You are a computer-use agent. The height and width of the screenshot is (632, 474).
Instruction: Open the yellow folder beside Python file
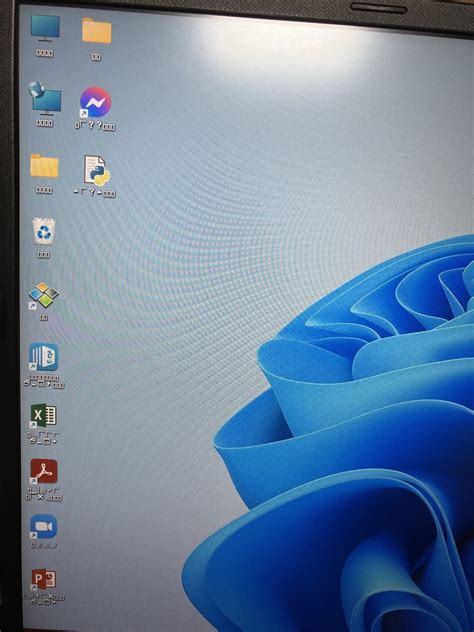click(x=44, y=166)
